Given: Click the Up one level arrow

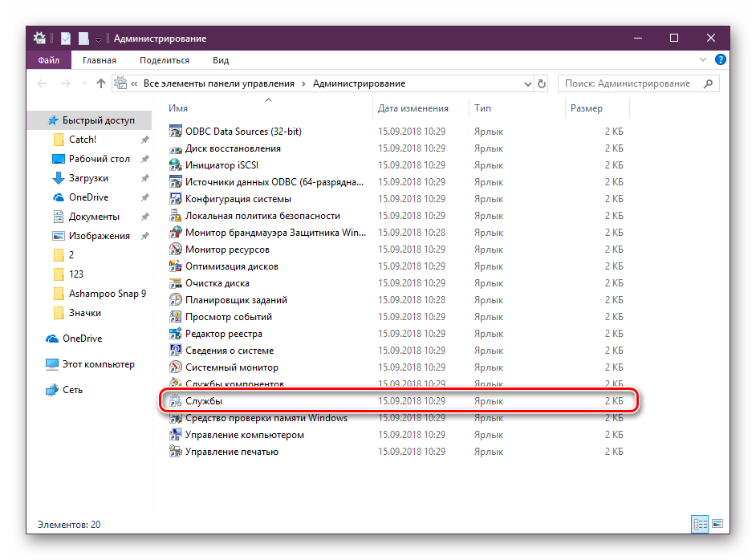Looking at the screenshot, I should [101, 83].
